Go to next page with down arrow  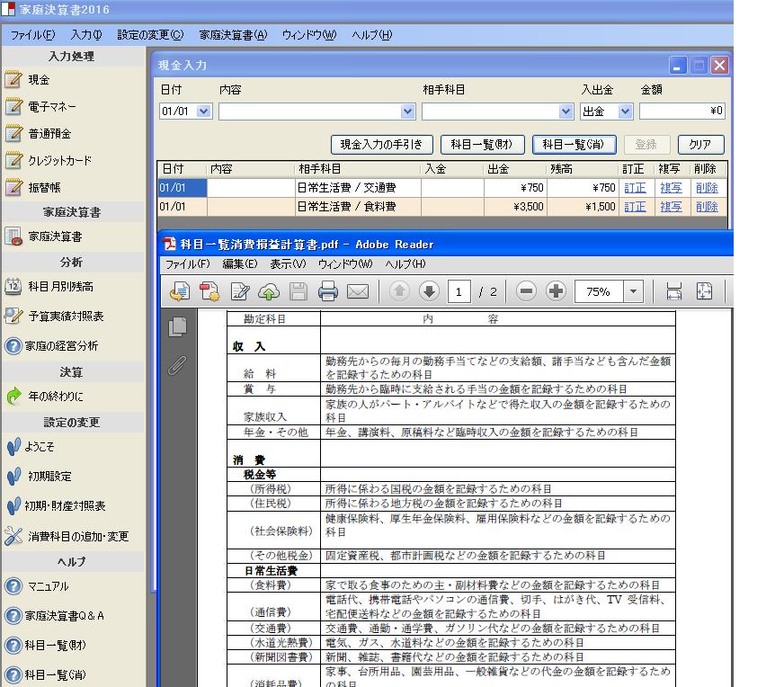click(429, 291)
